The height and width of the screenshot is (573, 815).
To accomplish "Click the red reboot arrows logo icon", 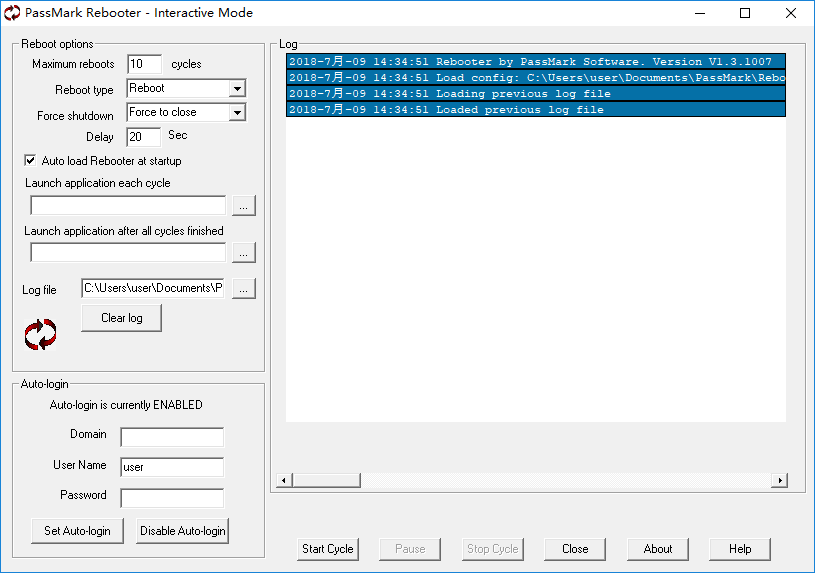I will (41, 334).
